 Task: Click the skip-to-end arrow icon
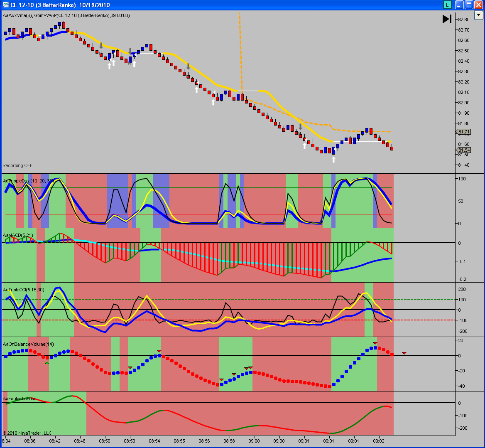pos(447,19)
